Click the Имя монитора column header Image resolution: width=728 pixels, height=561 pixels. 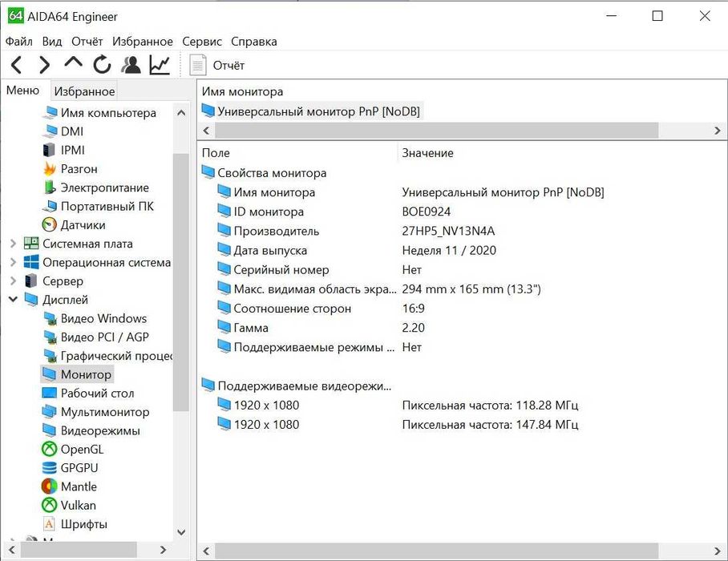point(242,91)
